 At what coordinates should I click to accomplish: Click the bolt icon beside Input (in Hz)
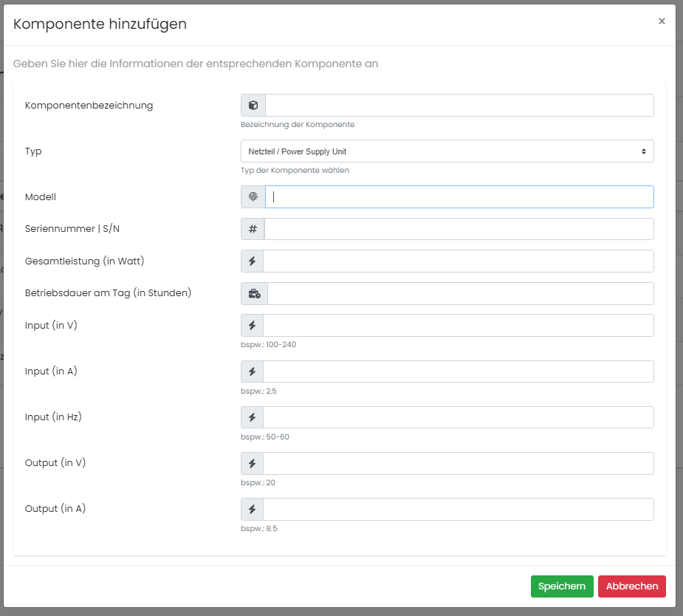pyautogui.click(x=252, y=417)
